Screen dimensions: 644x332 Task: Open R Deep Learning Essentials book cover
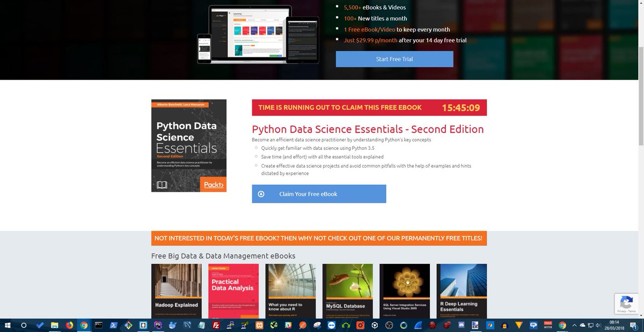(x=462, y=291)
